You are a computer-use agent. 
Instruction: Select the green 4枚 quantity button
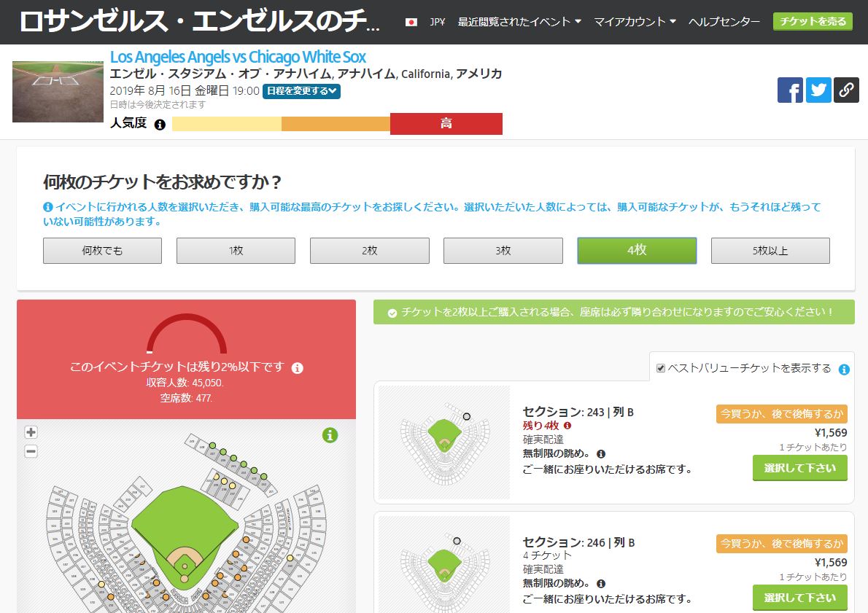637,251
